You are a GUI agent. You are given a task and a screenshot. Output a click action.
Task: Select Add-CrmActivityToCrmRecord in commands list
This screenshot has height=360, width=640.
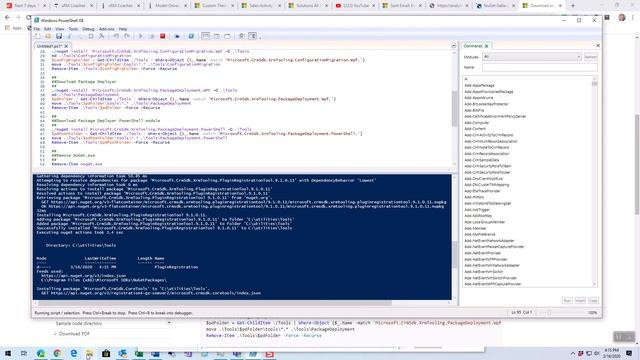(x=489, y=135)
